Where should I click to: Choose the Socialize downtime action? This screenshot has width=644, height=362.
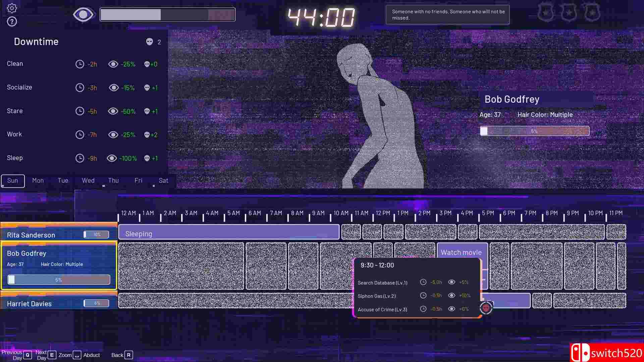pos(19,87)
